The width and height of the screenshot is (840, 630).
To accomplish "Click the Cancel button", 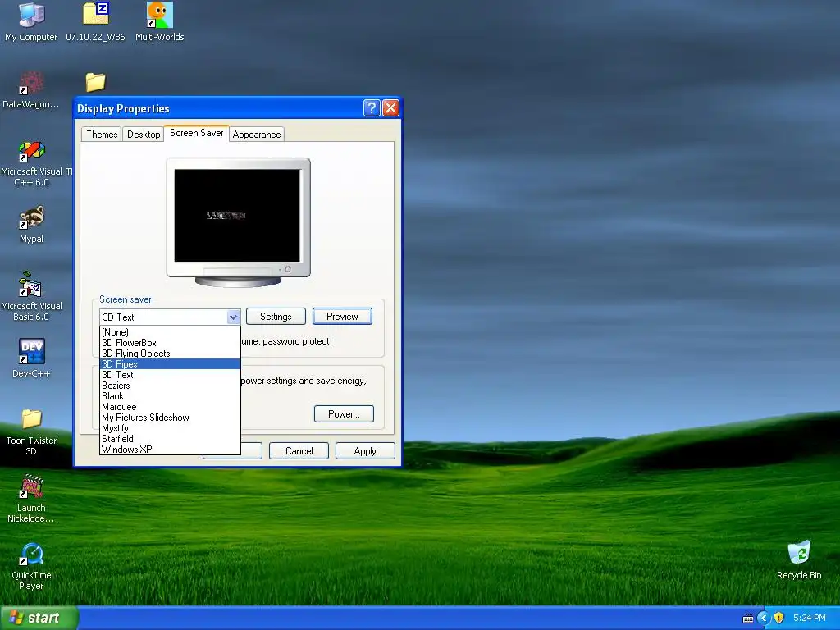I will coord(299,450).
